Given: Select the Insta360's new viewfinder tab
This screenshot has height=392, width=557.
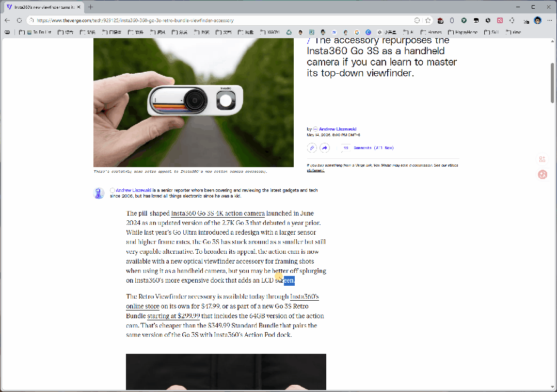Looking at the screenshot, I should point(44,7).
